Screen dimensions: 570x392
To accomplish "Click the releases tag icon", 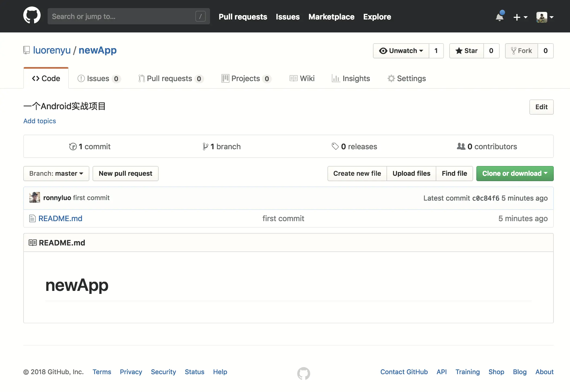I will [x=335, y=146].
